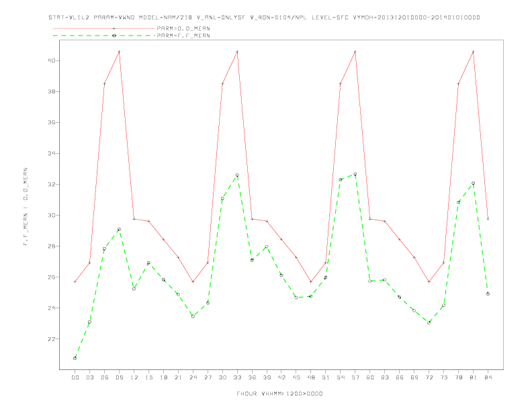Click x-axis tick label 84

tap(488, 377)
